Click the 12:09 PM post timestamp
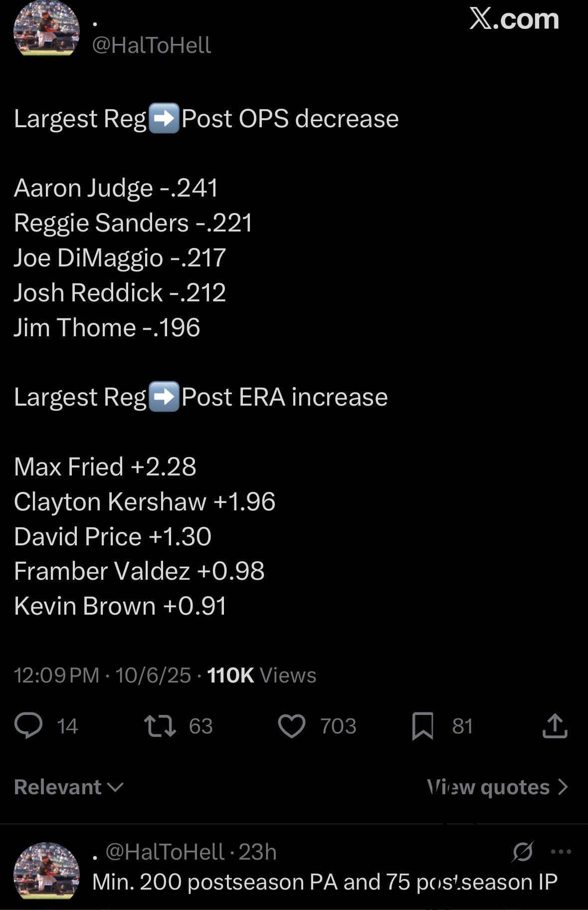Screen dimensions: 588x910 pos(56,675)
